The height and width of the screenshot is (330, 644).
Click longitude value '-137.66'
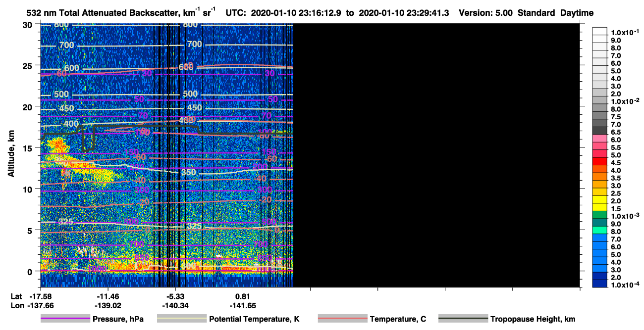pos(40,306)
